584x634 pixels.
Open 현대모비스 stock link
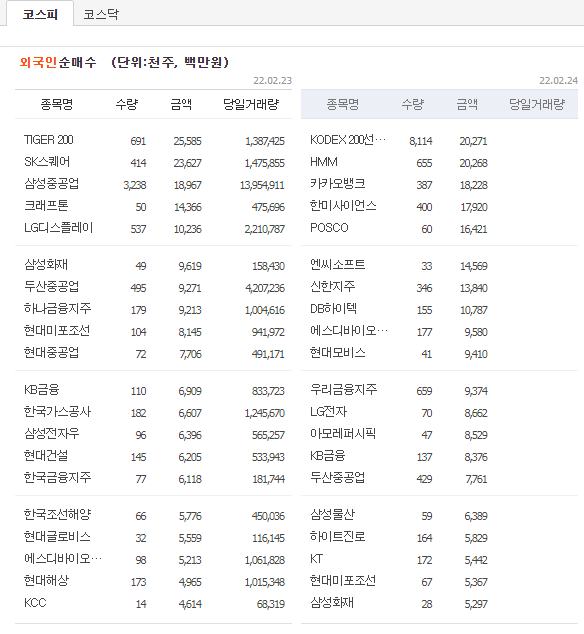338,352
